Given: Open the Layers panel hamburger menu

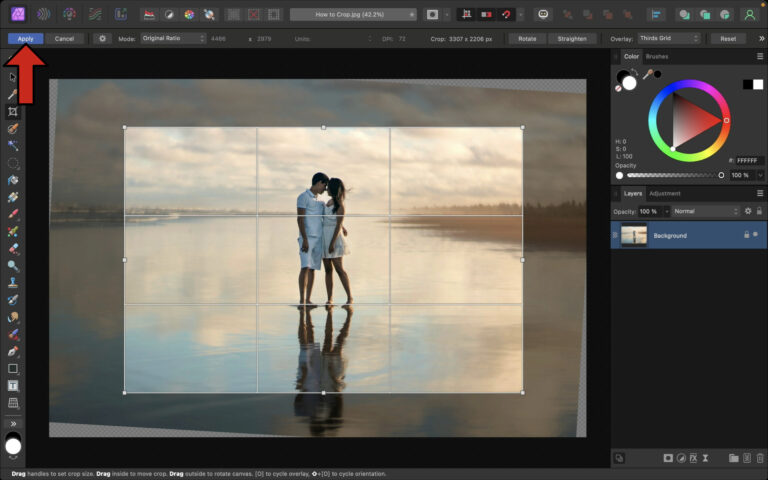Looking at the screenshot, I should coord(760,193).
